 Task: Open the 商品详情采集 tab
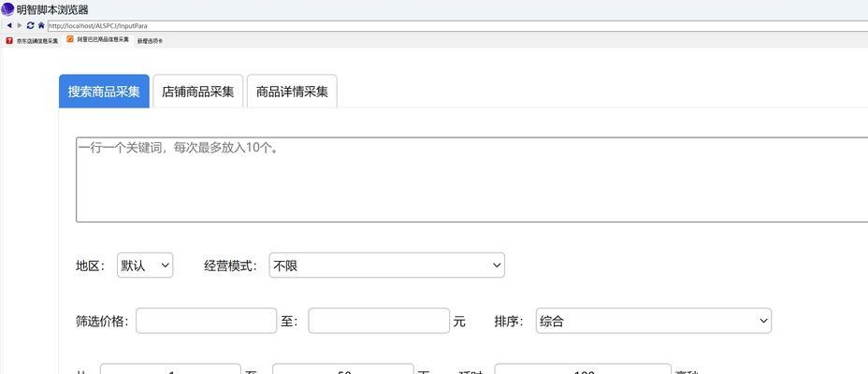(x=292, y=92)
